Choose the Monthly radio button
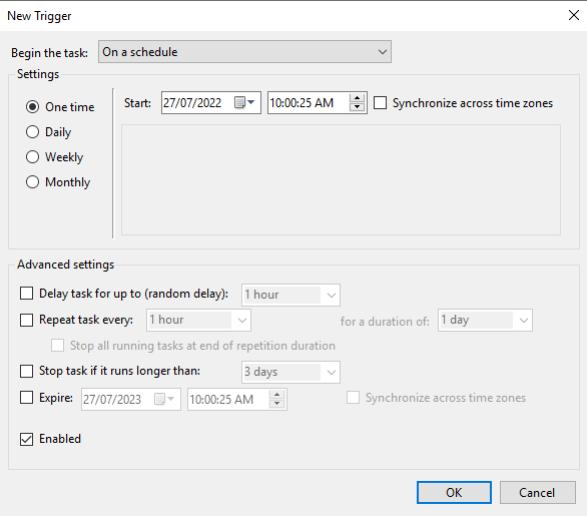 [33, 182]
